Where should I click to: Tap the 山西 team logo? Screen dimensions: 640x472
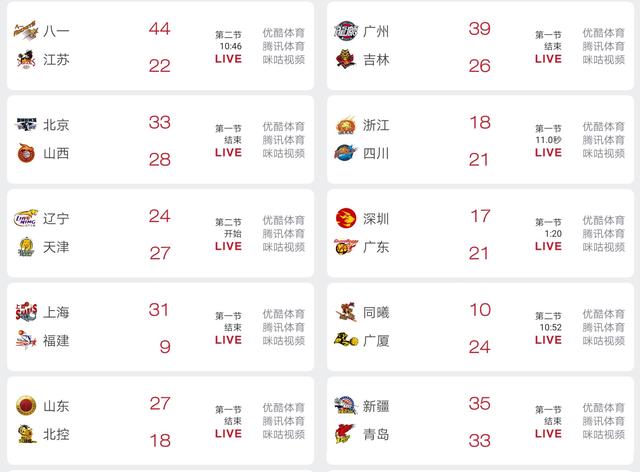(x=26, y=153)
